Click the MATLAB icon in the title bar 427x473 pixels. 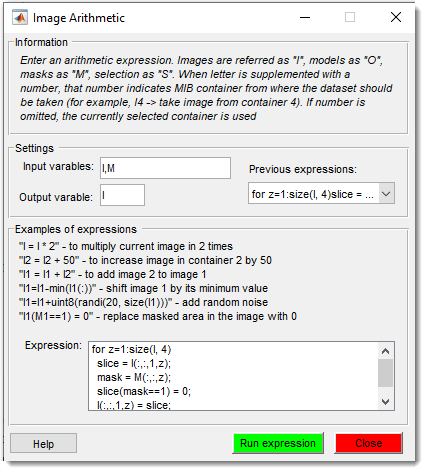(x=20, y=18)
